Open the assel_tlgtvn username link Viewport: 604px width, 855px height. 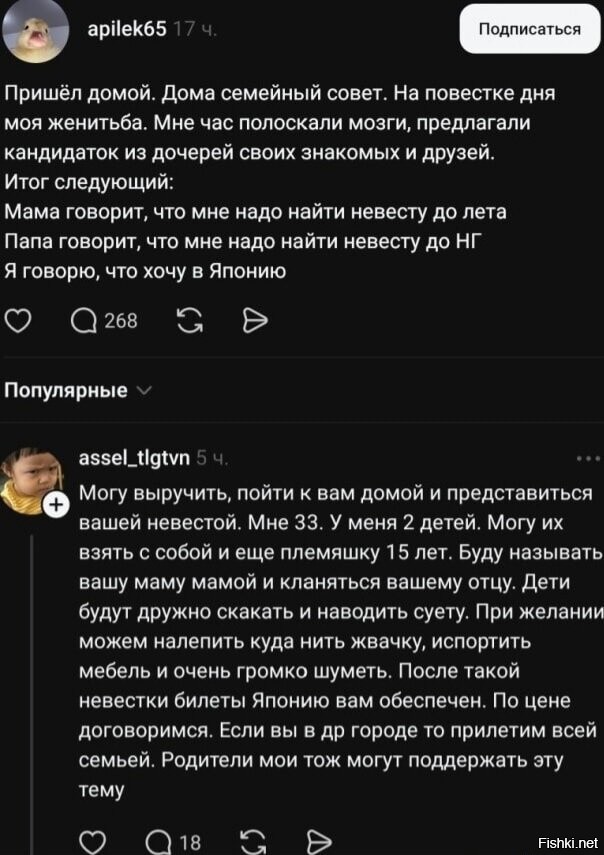click(131, 459)
